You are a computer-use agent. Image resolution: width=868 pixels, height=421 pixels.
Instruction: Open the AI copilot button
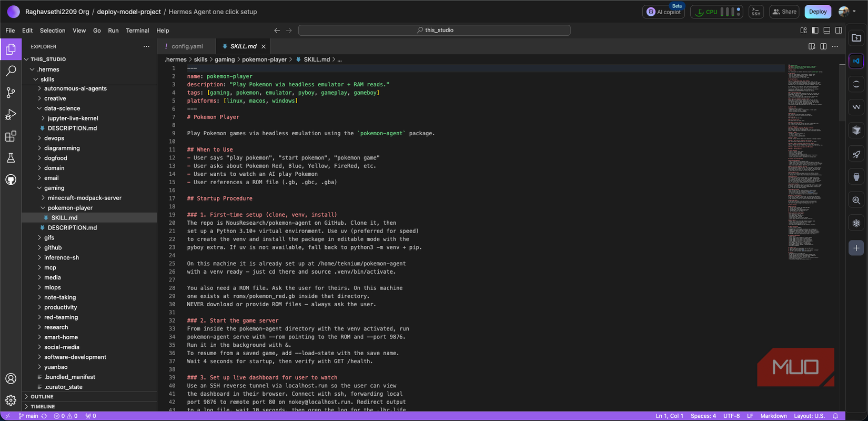(663, 12)
